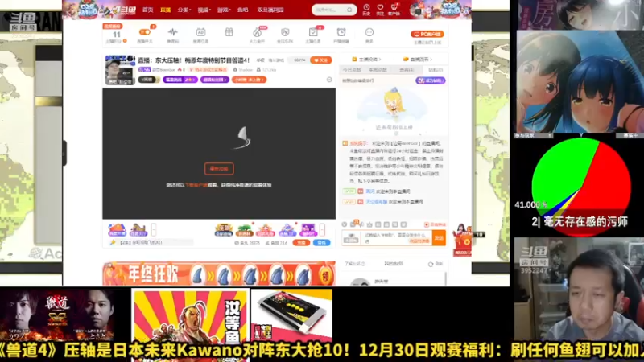Viewport: 644px width, 362px height.
Task: Open the AD promotion tool icon
Action: coord(200,32)
